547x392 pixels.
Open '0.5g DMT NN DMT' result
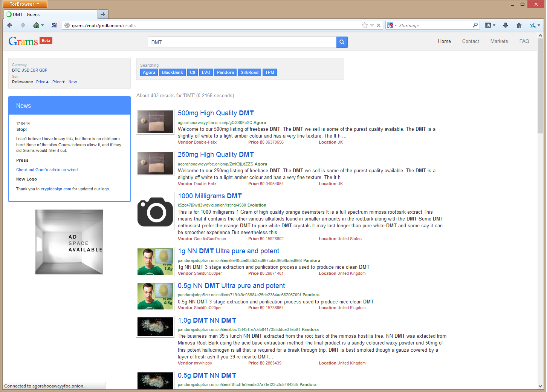[x=207, y=375]
